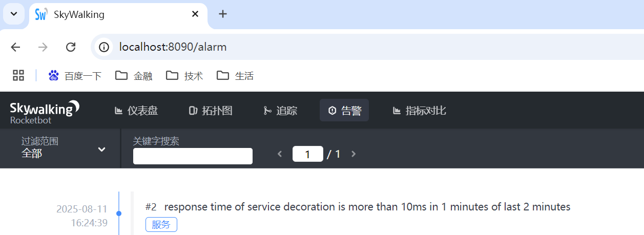This screenshot has height=235, width=644.
Task: Go back to previous page
Action: point(15,47)
